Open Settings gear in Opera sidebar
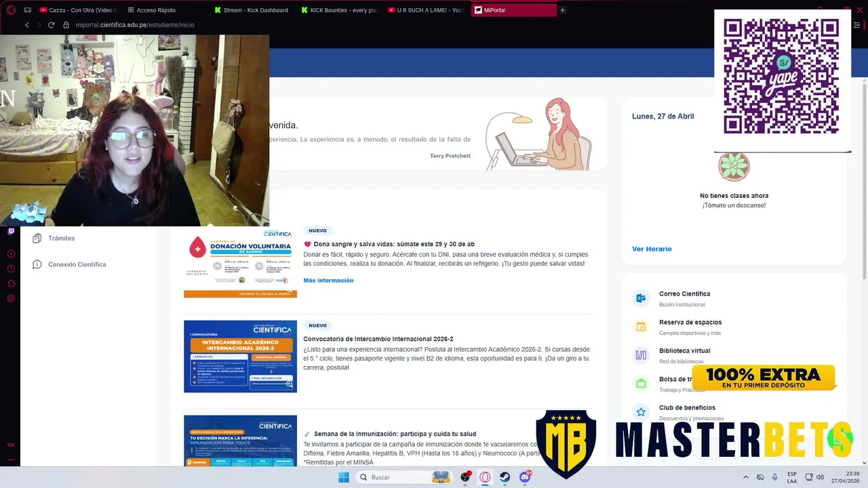The width and height of the screenshot is (868, 488). [11, 298]
